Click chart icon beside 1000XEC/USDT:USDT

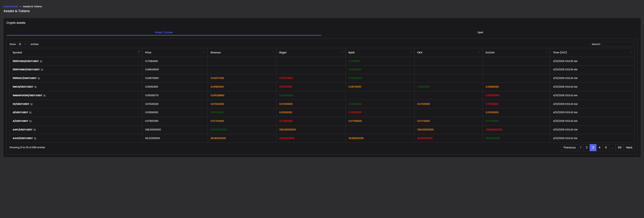39,78
